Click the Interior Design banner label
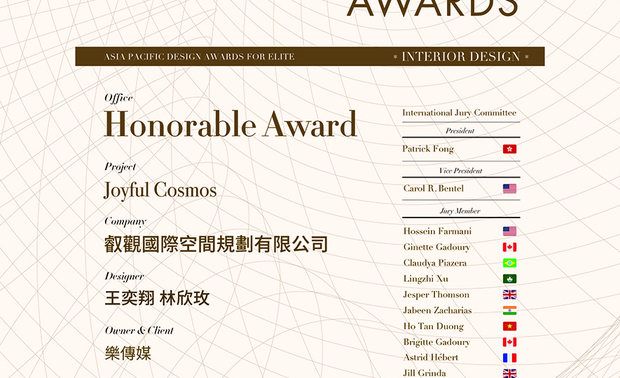620x378 pixels. point(461,57)
